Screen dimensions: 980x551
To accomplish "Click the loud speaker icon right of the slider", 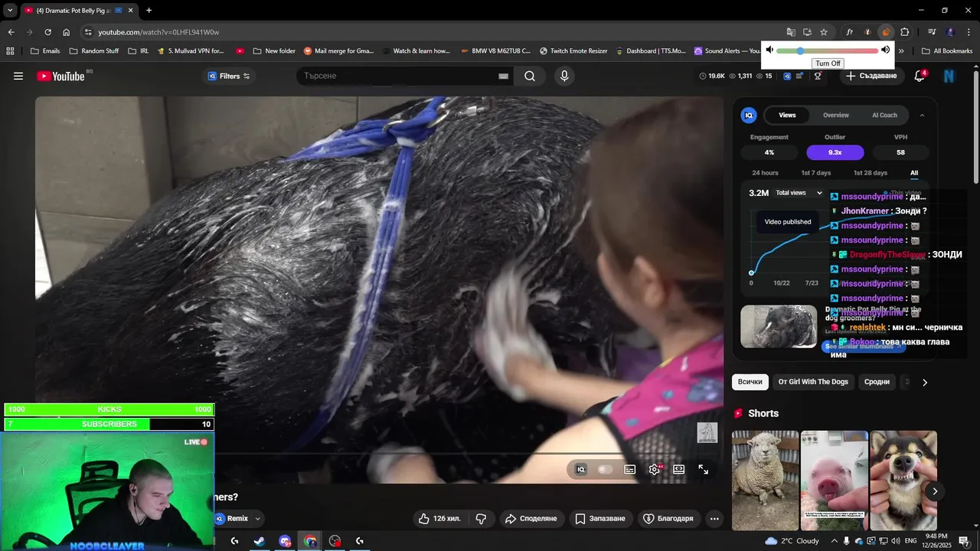I will [886, 50].
